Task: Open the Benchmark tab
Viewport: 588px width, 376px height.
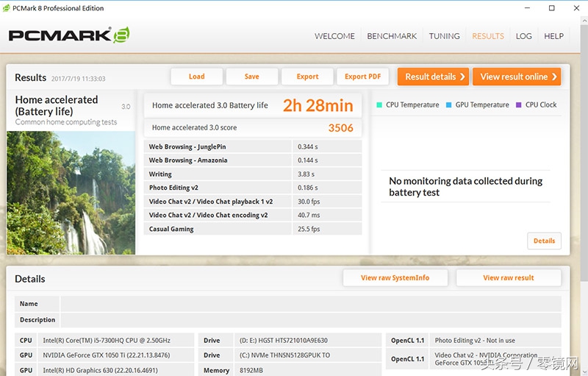Action: pos(392,36)
